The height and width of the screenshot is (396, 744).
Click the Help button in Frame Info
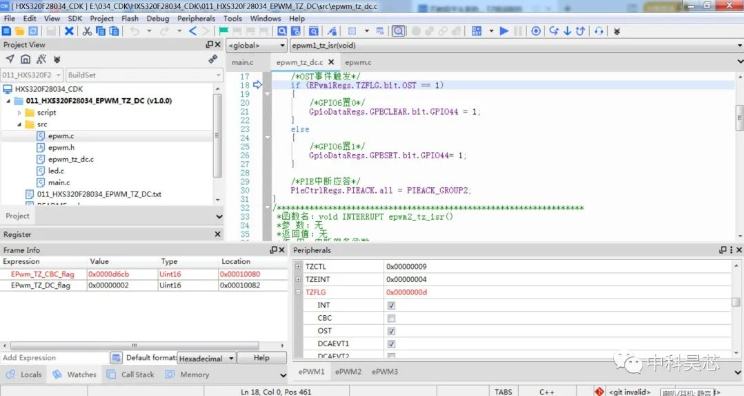click(261, 358)
